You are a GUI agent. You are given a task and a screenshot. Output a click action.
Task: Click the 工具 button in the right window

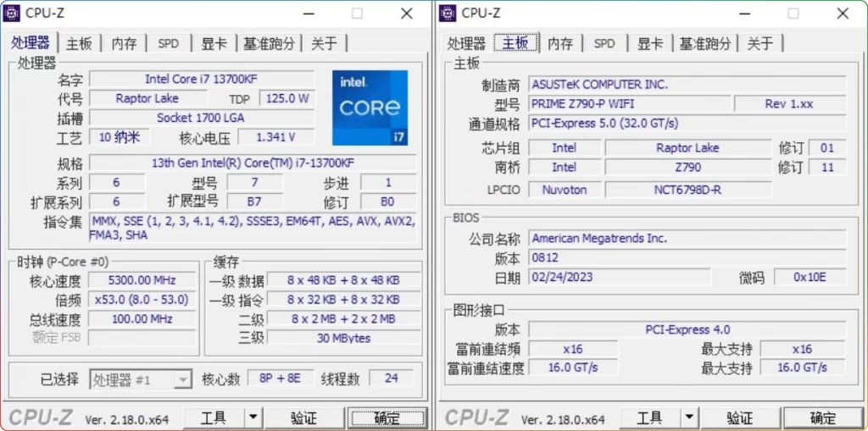tap(650, 417)
